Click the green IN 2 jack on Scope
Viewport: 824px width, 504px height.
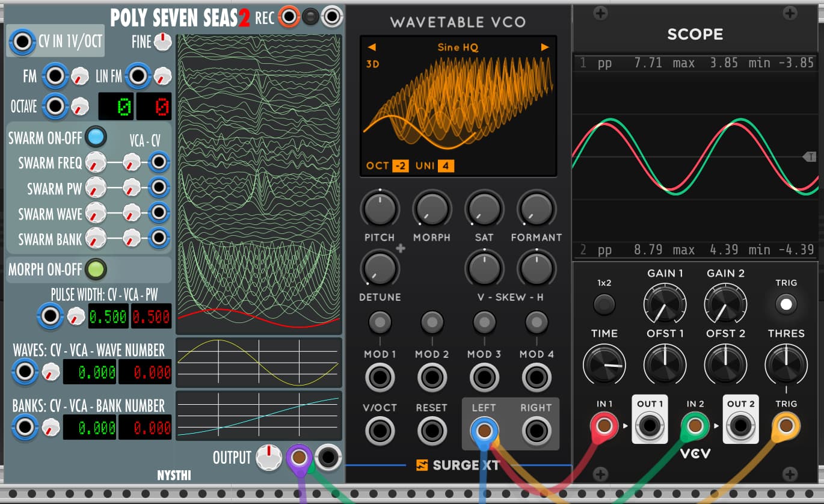click(695, 426)
